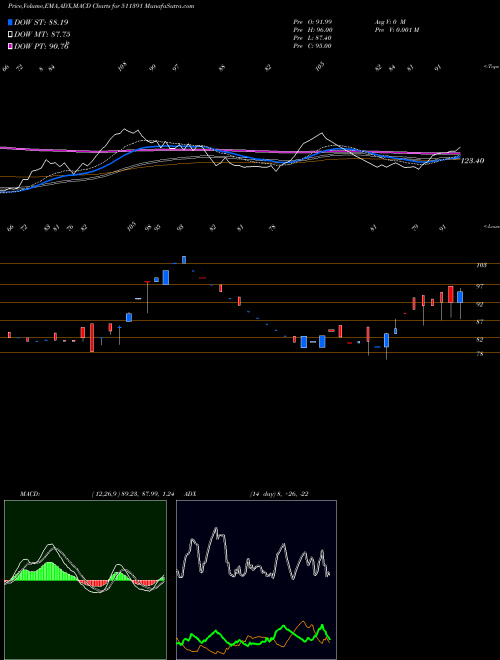This screenshot has width=500, height=660.
Task: Click the 87 price axis label
Action: [480, 322]
